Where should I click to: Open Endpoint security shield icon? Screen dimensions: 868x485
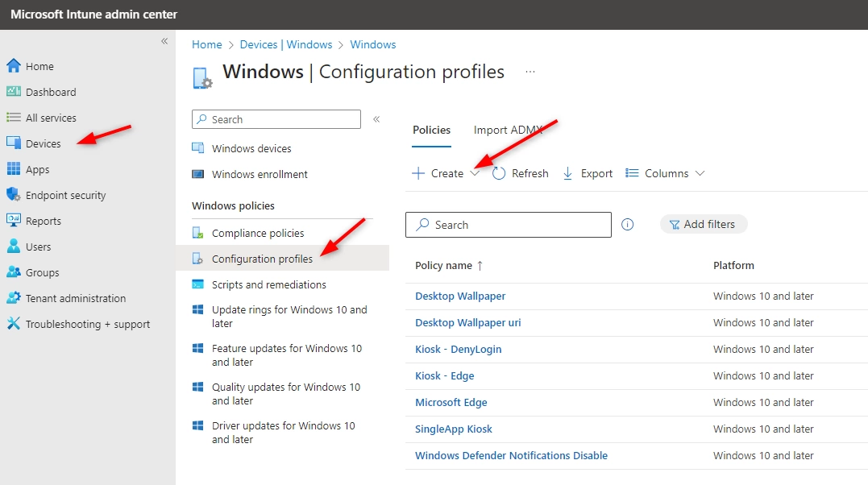(x=13, y=195)
